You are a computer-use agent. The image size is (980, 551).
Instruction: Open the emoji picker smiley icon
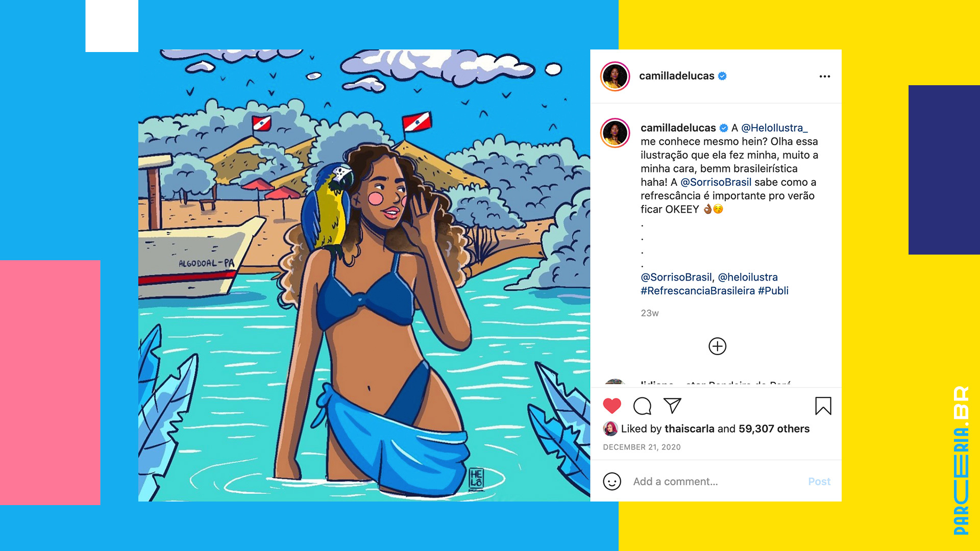click(x=612, y=481)
